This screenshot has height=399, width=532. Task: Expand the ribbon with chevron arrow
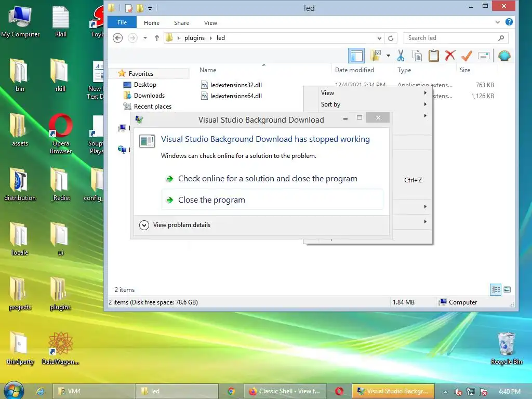tap(497, 22)
